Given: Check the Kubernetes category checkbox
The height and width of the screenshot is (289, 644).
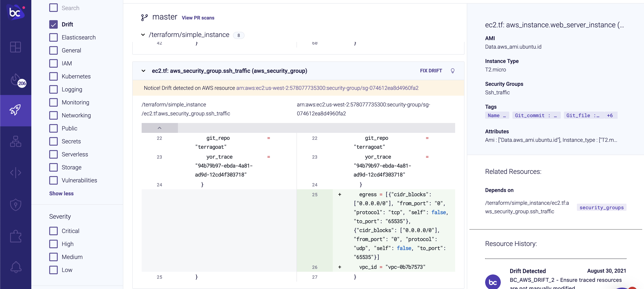Looking at the screenshot, I should click(53, 77).
